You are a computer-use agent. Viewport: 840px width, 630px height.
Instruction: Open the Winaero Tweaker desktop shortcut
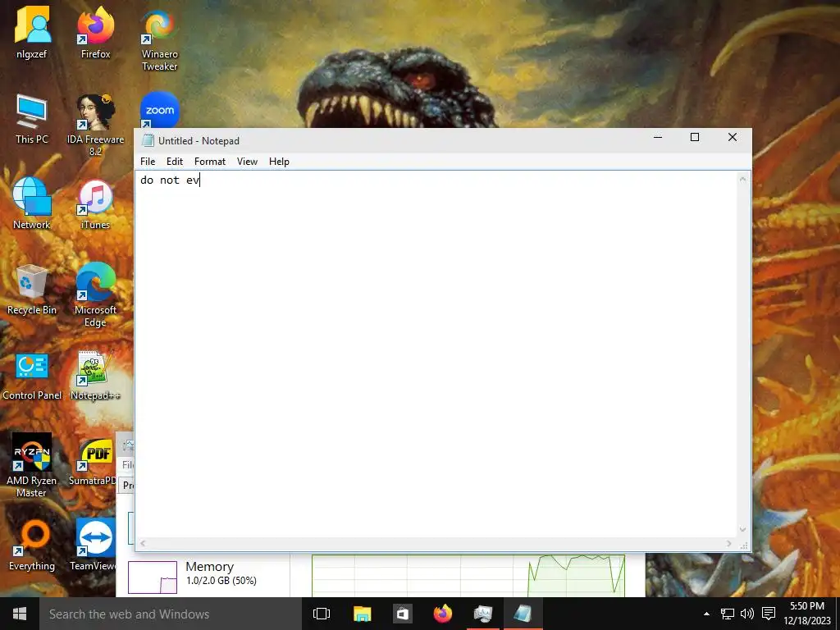(x=159, y=39)
